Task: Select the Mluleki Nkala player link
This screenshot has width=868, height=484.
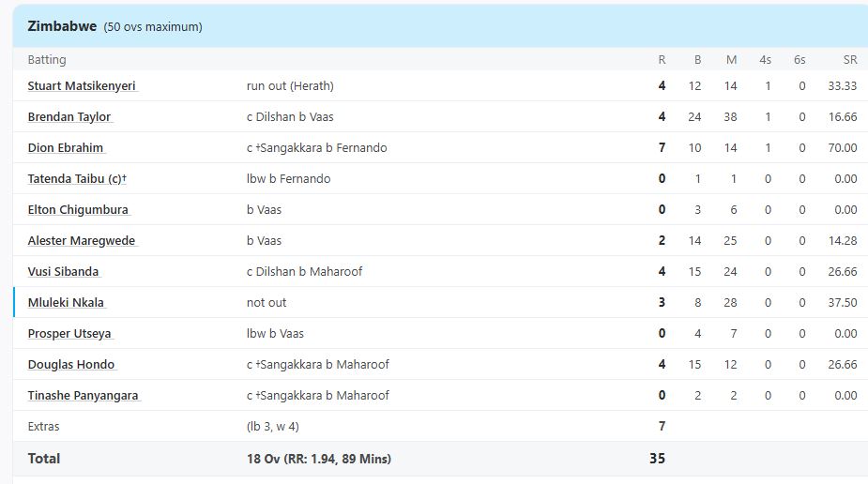Action: (66, 303)
